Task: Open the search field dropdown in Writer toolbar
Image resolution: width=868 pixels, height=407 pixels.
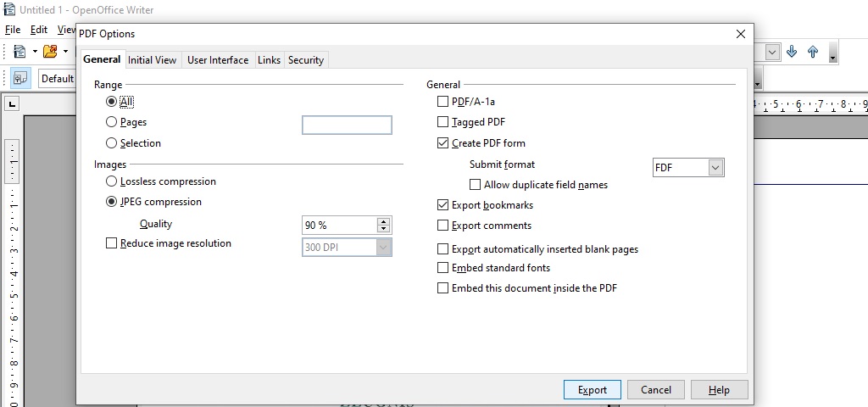Action: pos(773,52)
